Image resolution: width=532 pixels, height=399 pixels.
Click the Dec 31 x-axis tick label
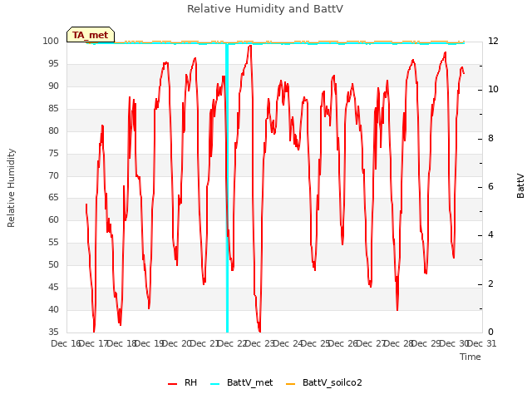(481, 343)
